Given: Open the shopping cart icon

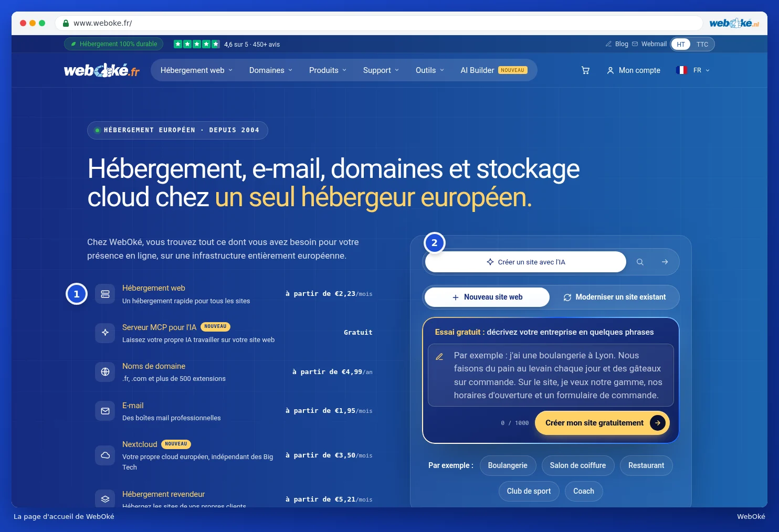Looking at the screenshot, I should (585, 70).
